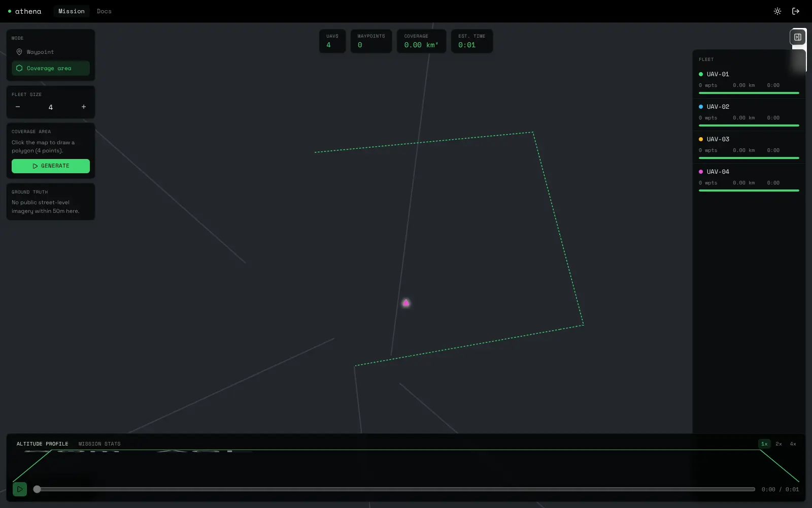
Task: Open the Mission tab
Action: click(72, 11)
